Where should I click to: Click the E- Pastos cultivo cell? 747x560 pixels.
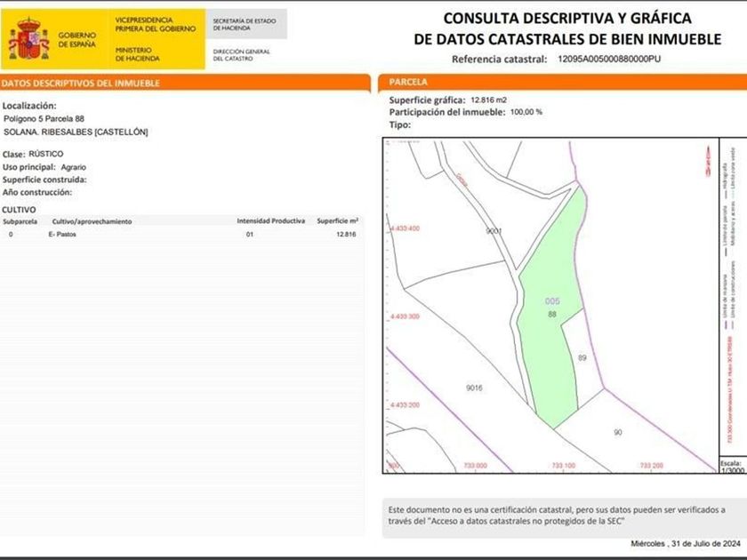point(62,235)
